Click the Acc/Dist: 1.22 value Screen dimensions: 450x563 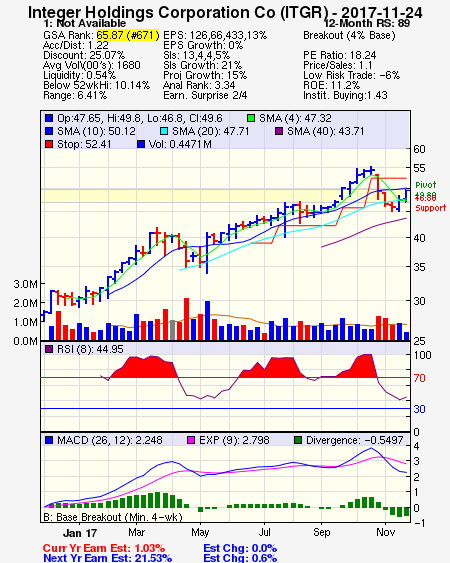(x=76, y=45)
